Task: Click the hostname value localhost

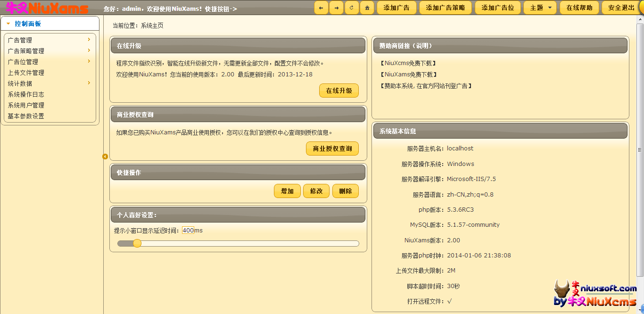Action: point(460,149)
